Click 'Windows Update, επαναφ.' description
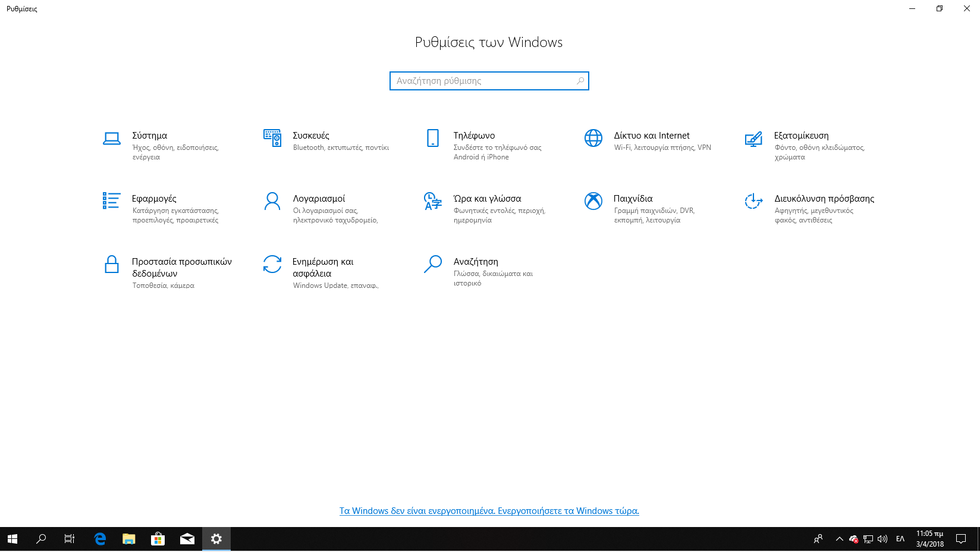The image size is (980, 552). (336, 286)
